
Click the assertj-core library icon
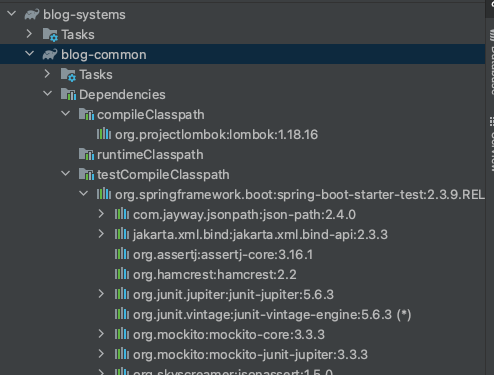[122, 254]
